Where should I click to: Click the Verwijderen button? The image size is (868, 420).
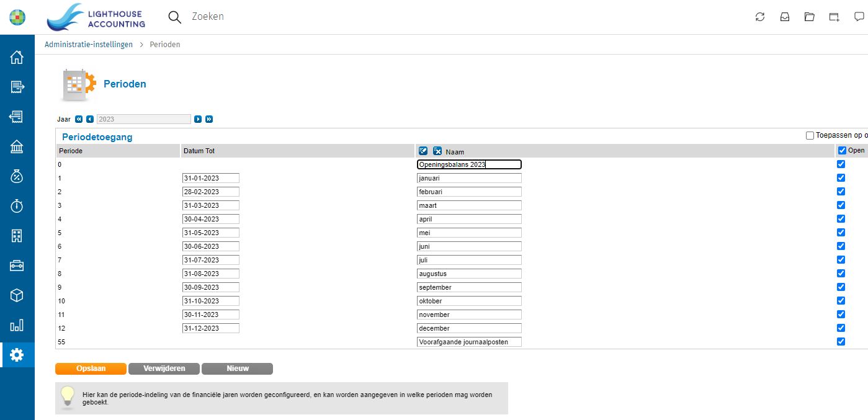click(164, 369)
